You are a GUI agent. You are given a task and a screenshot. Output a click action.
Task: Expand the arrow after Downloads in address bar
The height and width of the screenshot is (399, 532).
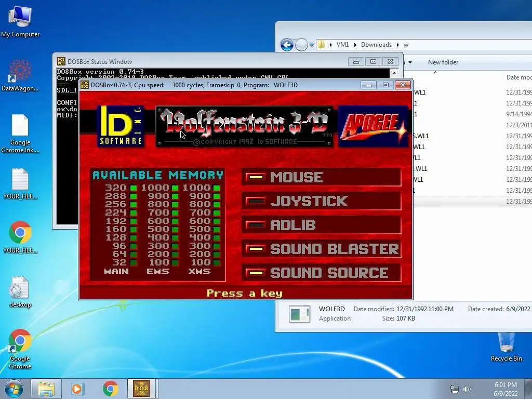click(x=397, y=45)
